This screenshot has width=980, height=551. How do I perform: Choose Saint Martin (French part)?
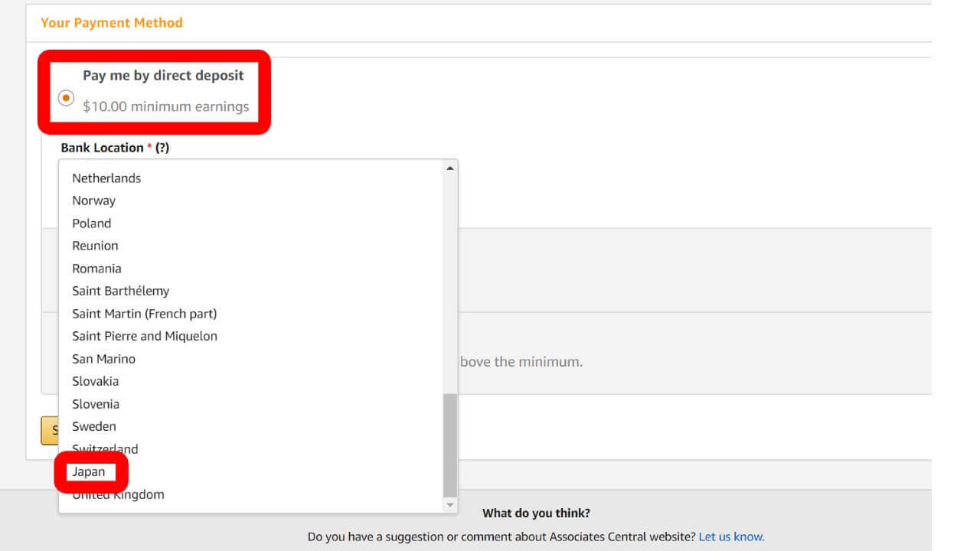[x=144, y=314]
